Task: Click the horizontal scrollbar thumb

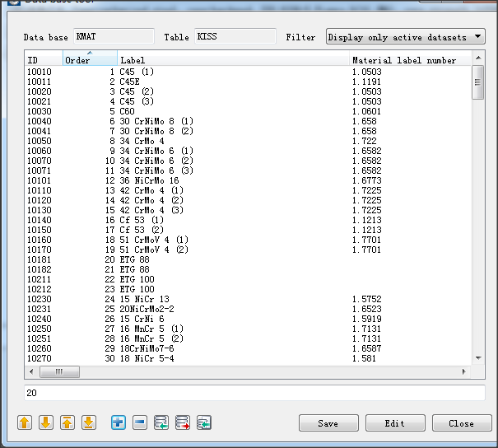Action: pos(59,371)
